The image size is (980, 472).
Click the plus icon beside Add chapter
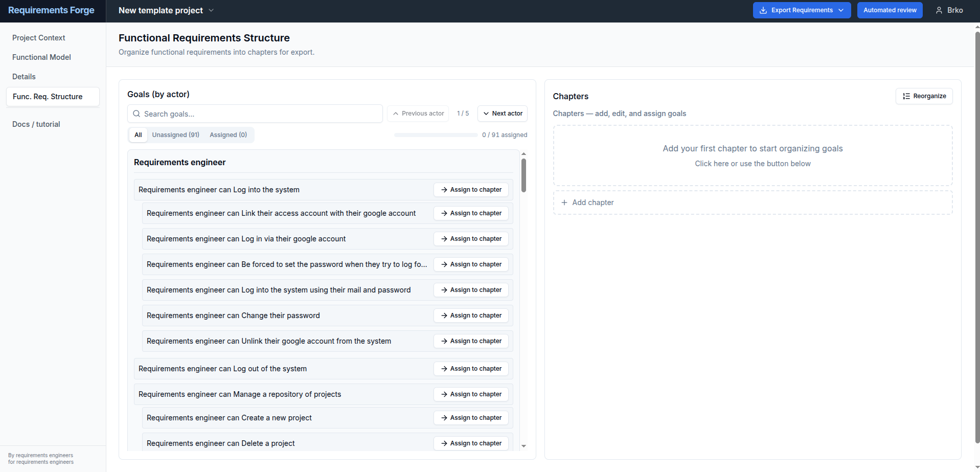click(564, 203)
